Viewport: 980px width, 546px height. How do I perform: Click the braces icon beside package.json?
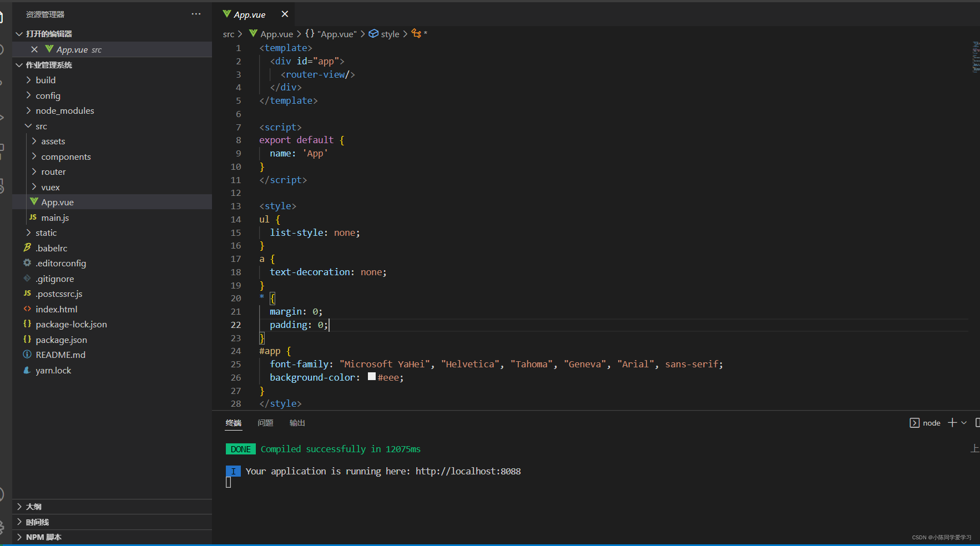(x=27, y=339)
